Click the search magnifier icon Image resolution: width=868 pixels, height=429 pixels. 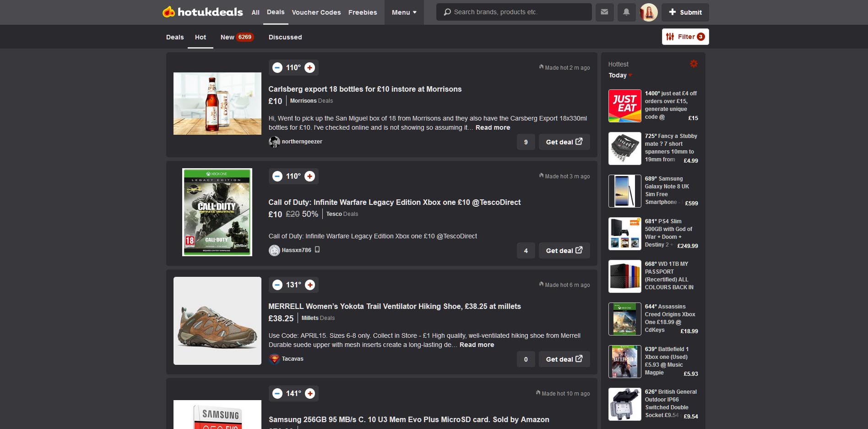pyautogui.click(x=447, y=12)
